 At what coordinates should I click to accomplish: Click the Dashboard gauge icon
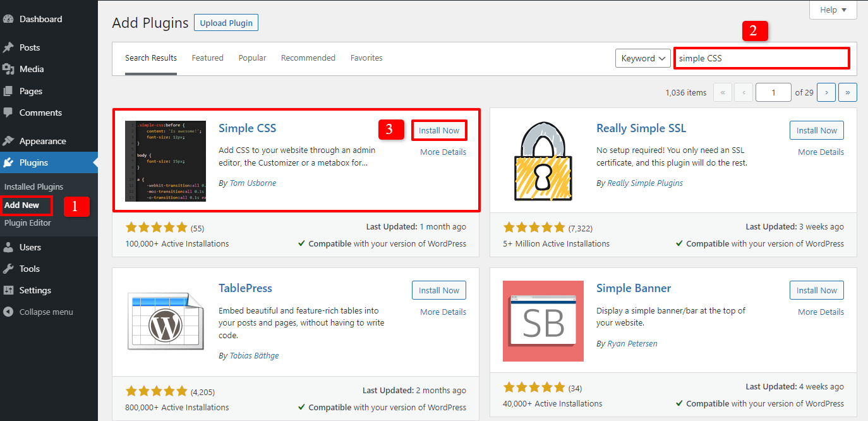[8, 19]
